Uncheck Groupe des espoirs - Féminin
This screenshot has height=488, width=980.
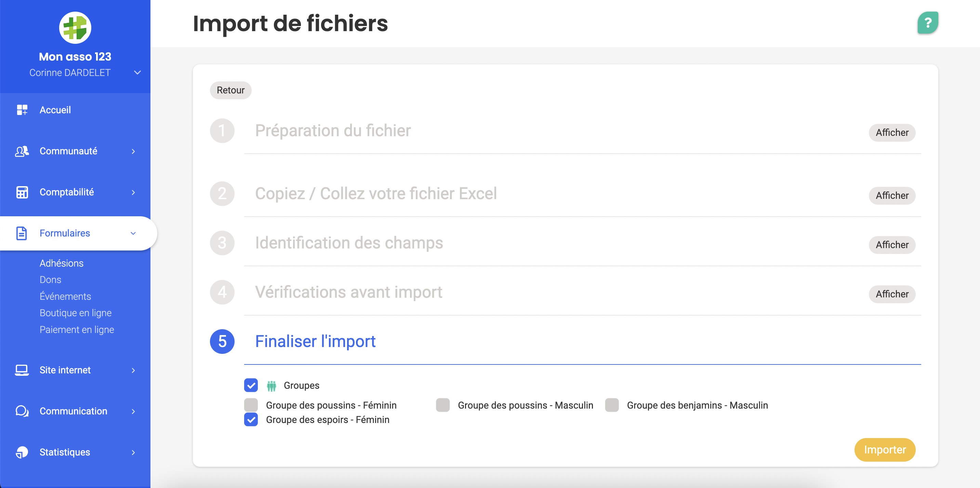[x=251, y=420]
